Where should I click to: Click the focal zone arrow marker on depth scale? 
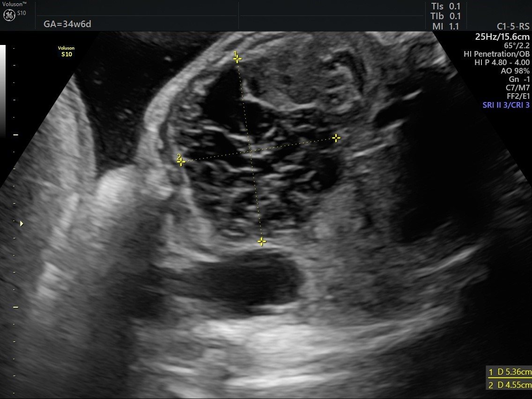point(22,223)
